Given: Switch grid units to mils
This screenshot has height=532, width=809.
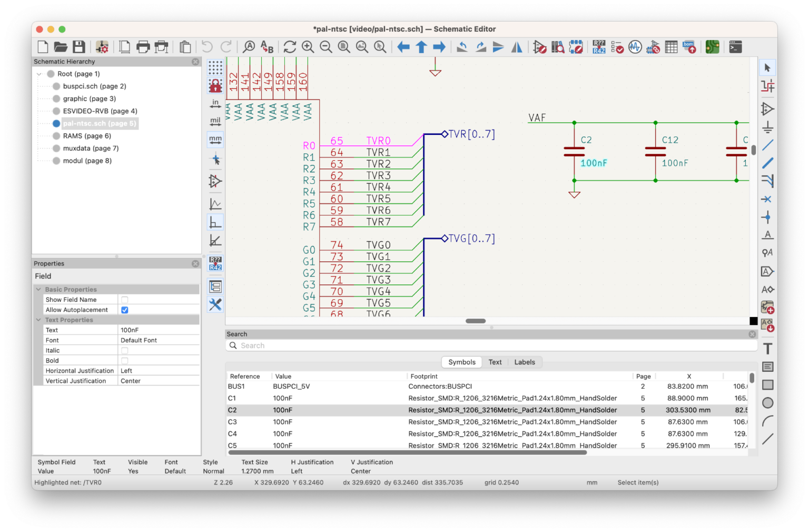Looking at the screenshot, I should (215, 121).
